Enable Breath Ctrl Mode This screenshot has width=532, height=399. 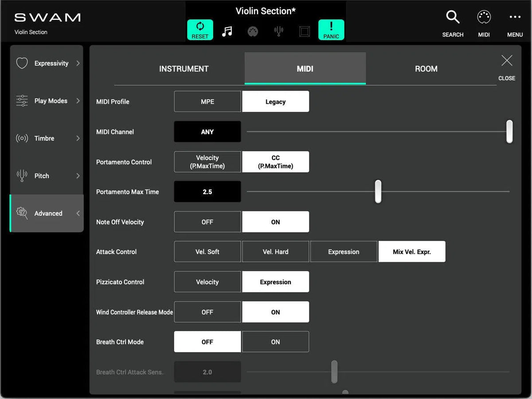275,342
